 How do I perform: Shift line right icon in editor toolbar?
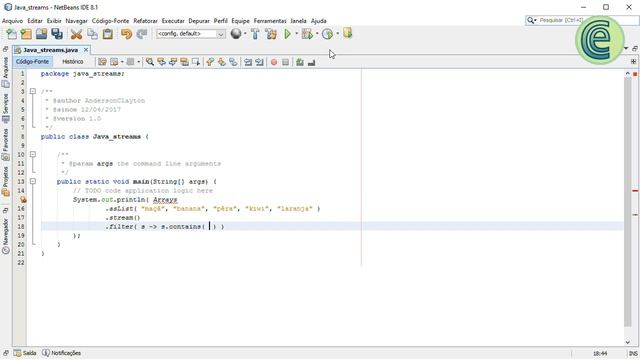tap(259, 62)
